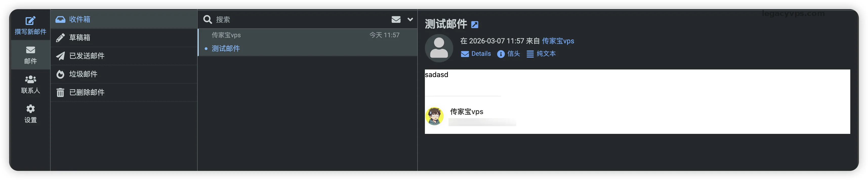
Task: Click the compose new mail icon
Action: 30,21
